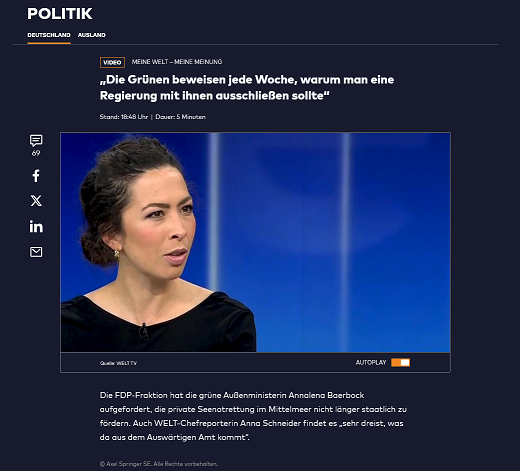Open the POLITIK section heading
The height and width of the screenshot is (471, 520).
60,14
